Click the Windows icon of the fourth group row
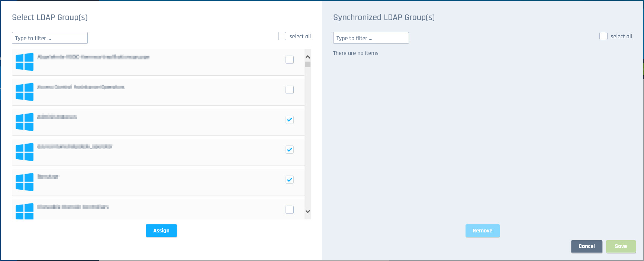644x261 pixels. pyautogui.click(x=25, y=152)
